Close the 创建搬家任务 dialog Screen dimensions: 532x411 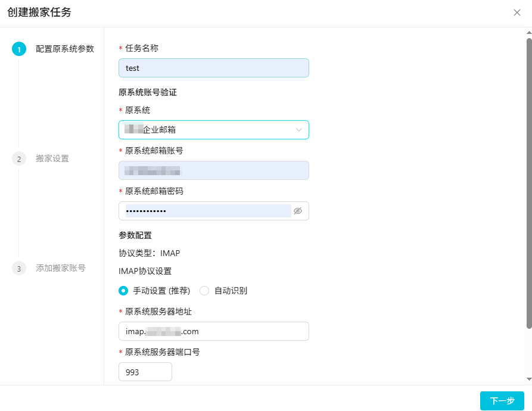pyautogui.click(x=517, y=13)
